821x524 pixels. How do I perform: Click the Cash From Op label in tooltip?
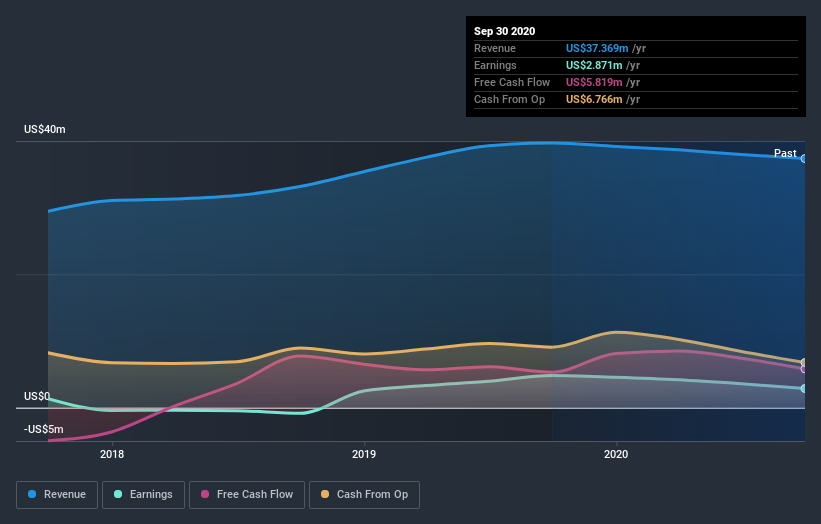click(x=509, y=99)
